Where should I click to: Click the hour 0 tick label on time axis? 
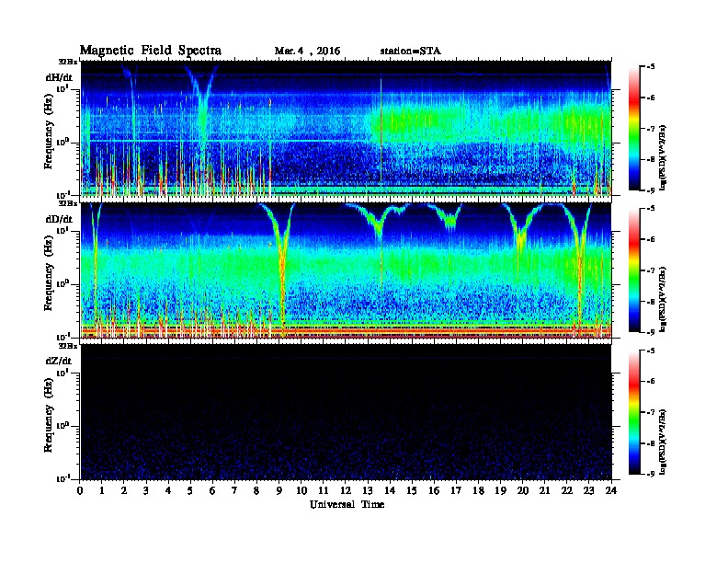(x=80, y=490)
